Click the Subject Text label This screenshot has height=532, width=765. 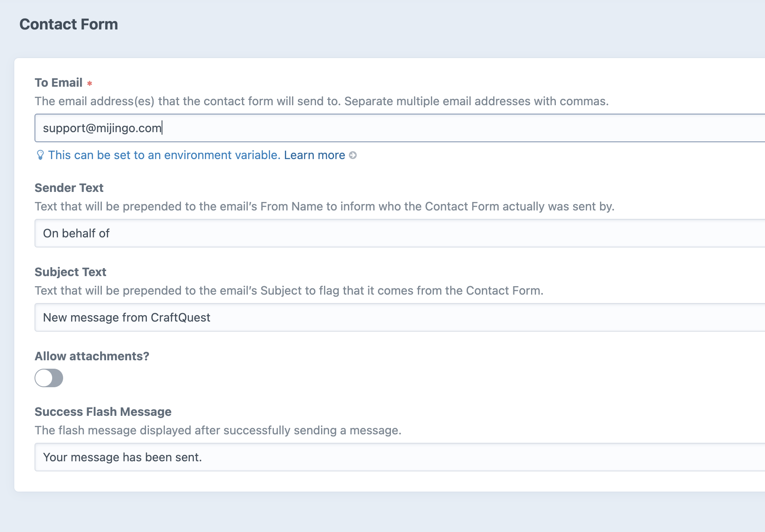tap(70, 272)
